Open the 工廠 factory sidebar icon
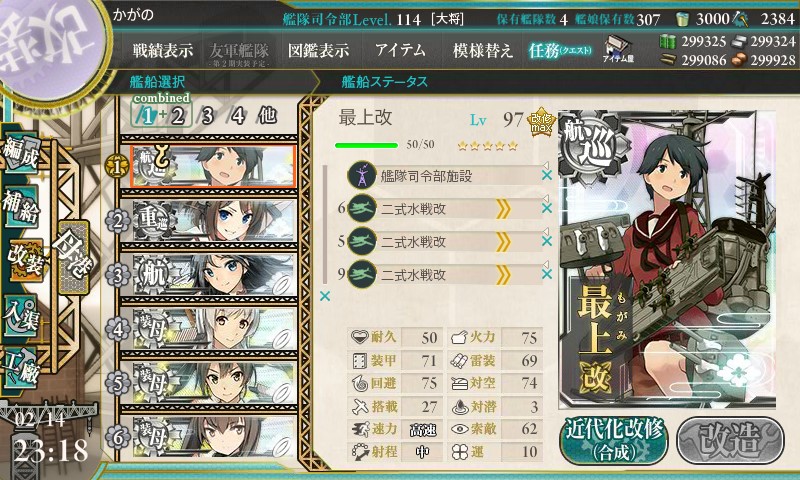This screenshot has height=480, width=800. point(20,368)
